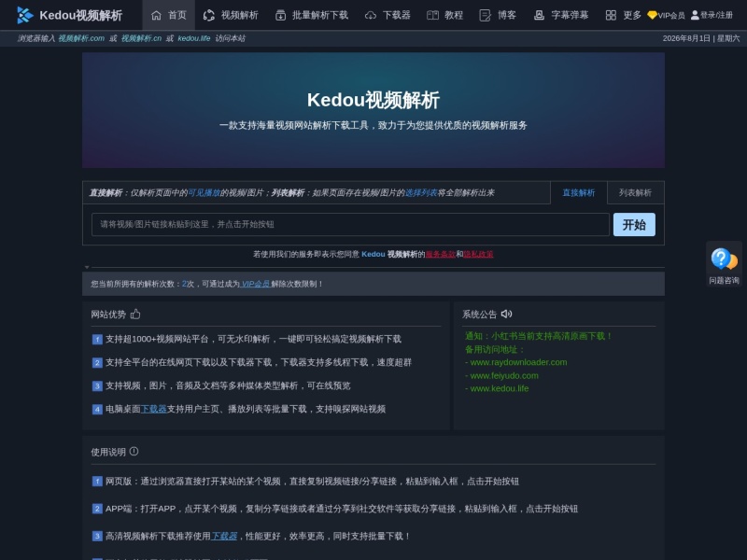Open the kedou.life link in top bar
The height and width of the screenshot is (560, 747).
pyautogui.click(x=194, y=38)
